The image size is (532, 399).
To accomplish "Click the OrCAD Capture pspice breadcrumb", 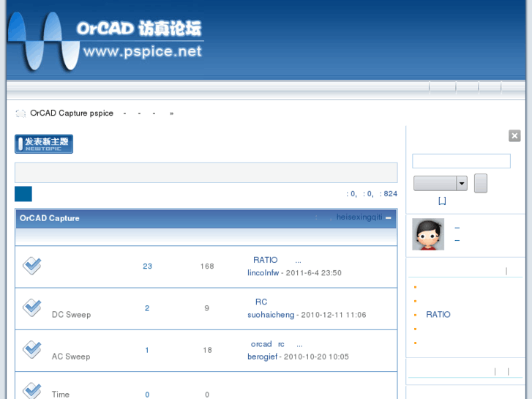I will coord(72,113).
